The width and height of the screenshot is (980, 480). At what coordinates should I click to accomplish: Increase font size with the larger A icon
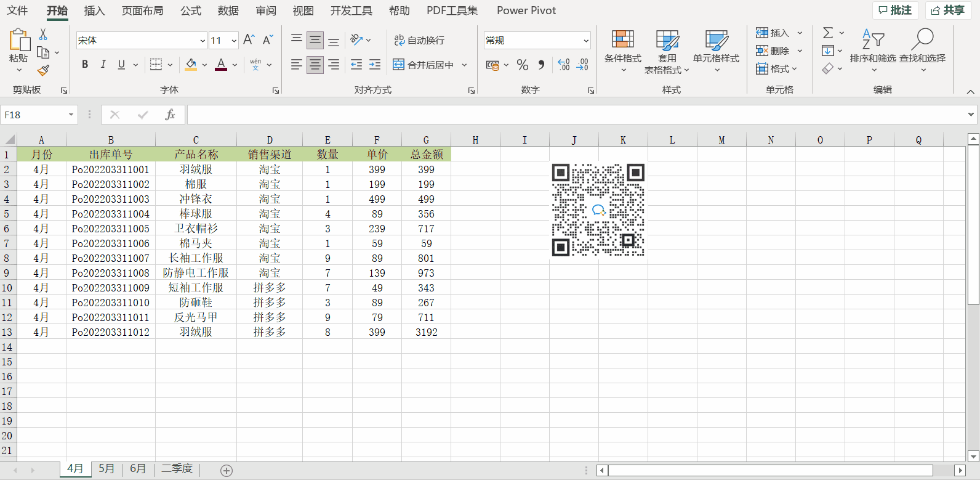pyautogui.click(x=249, y=40)
